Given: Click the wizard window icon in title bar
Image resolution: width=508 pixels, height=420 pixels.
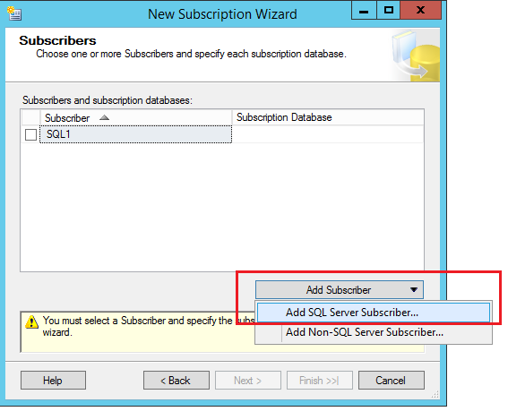Looking at the screenshot, I should pos(14,13).
